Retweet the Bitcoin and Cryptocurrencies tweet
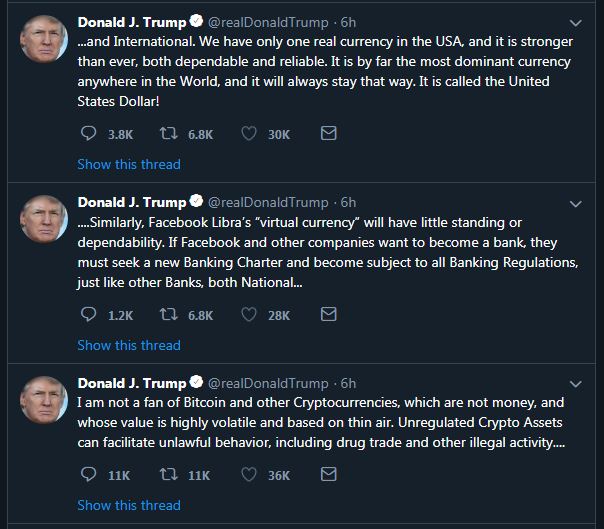The image size is (604, 529). [x=169, y=475]
